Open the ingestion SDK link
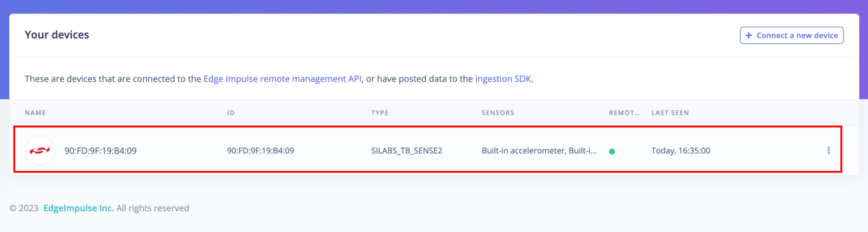The height and width of the screenshot is (232, 868). pos(503,79)
